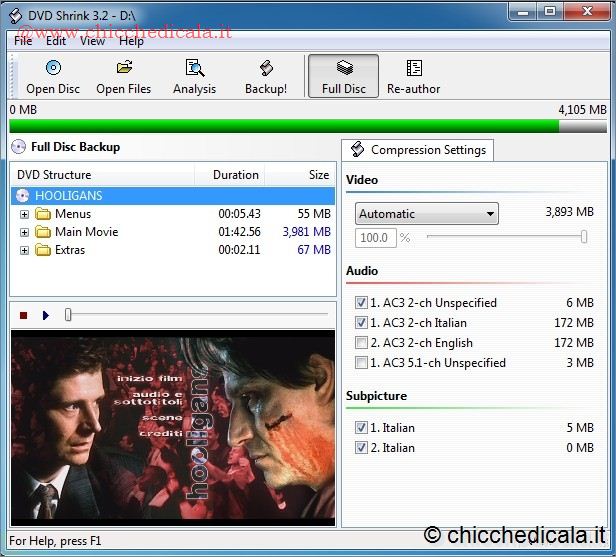Expand the Main Movie tree node
The width and height of the screenshot is (616, 557).
pyautogui.click(x=25, y=232)
